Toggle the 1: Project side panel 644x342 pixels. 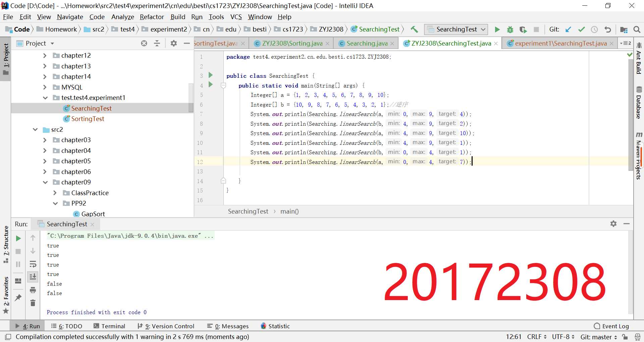click(6, 59)
